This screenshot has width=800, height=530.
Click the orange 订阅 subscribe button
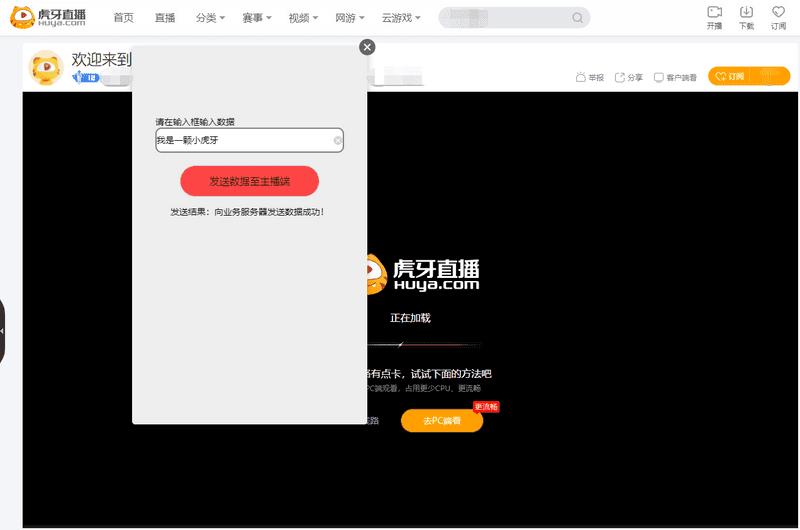pyautogui.click(x=749, y=77)
